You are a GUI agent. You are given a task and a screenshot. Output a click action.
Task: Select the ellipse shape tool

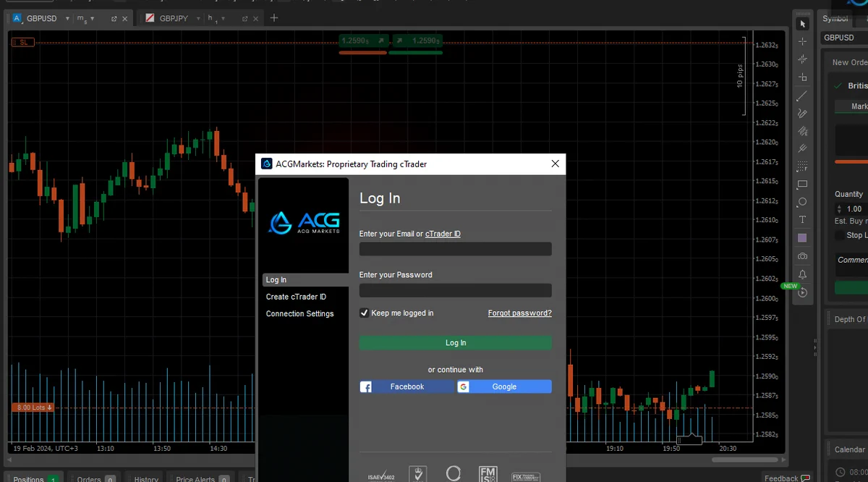click(802, 202)
